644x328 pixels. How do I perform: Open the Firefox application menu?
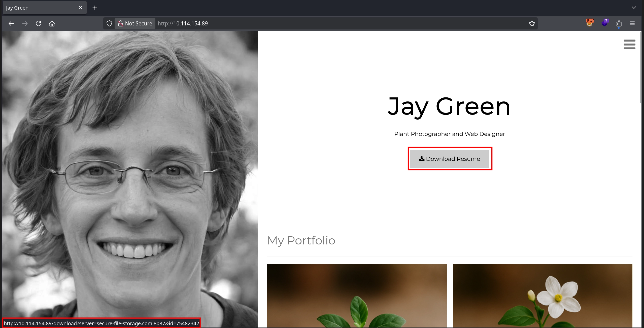tap(632, 23)
